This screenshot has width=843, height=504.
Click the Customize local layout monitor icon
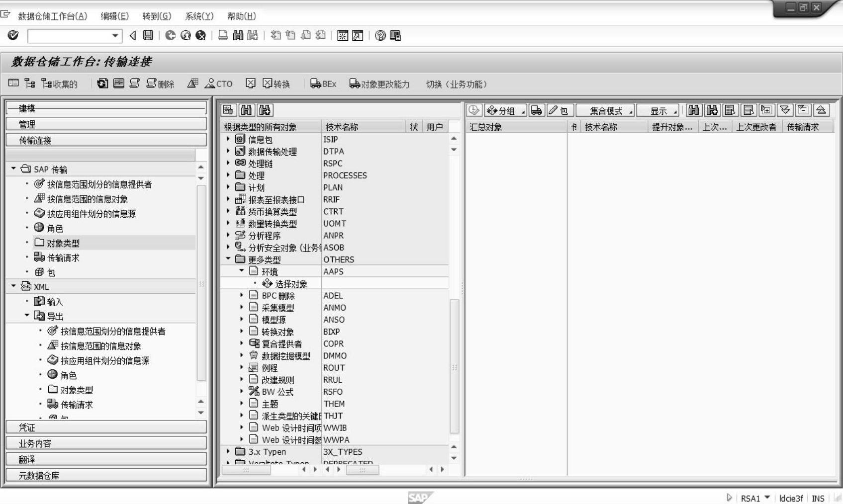tap(395, 35)
